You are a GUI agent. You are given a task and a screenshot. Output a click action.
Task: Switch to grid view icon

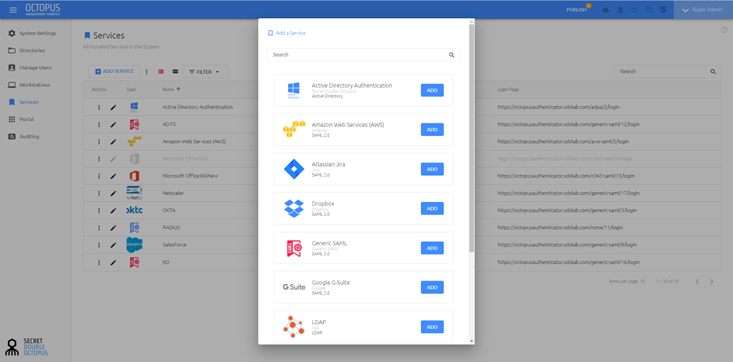(x=175, y=72)
